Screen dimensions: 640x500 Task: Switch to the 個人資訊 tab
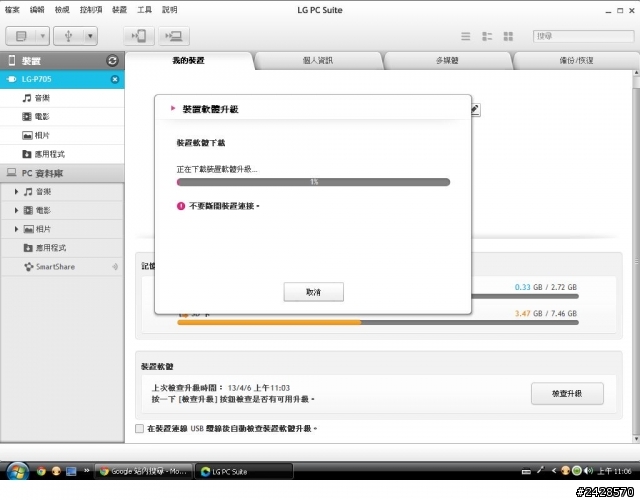(318, 61)
